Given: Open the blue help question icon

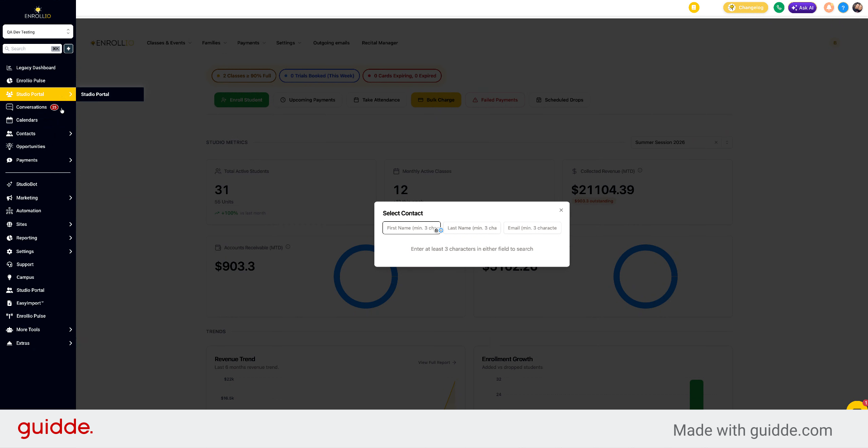Looking at the screenshot, I should pos(843,8).
